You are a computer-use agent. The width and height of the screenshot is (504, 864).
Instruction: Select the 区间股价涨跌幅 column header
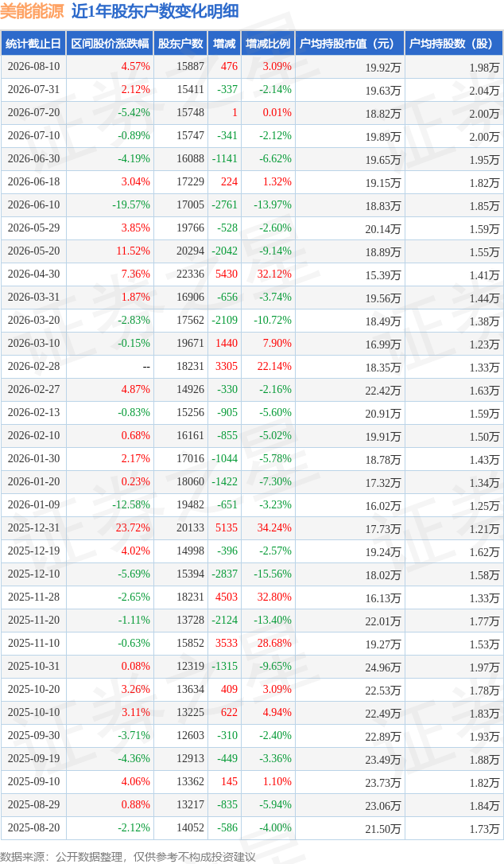(110, 44)
